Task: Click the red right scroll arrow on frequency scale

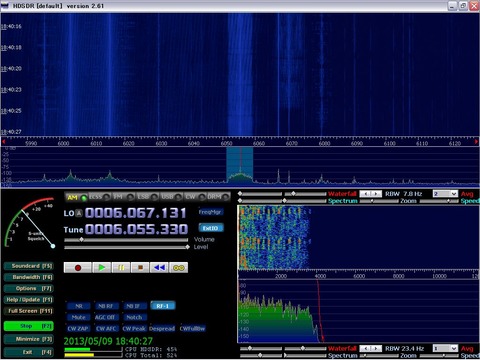Action: 476,142
